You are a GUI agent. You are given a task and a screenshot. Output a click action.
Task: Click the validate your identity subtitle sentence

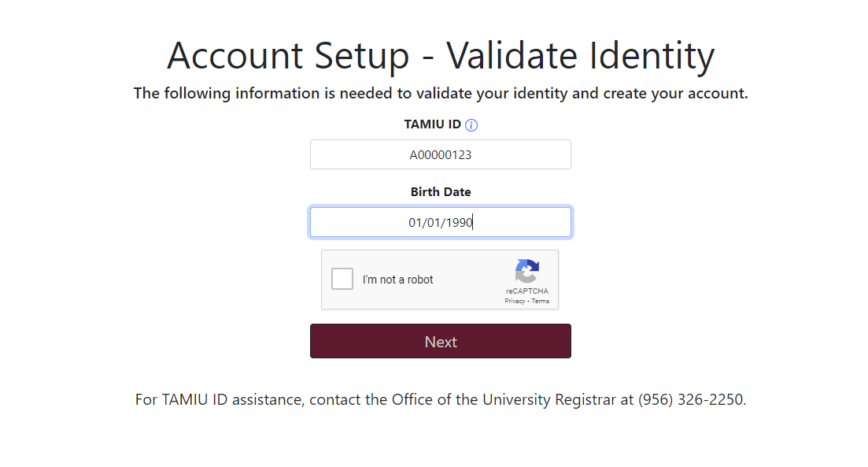pyautogui.click(x=441, y=94)
